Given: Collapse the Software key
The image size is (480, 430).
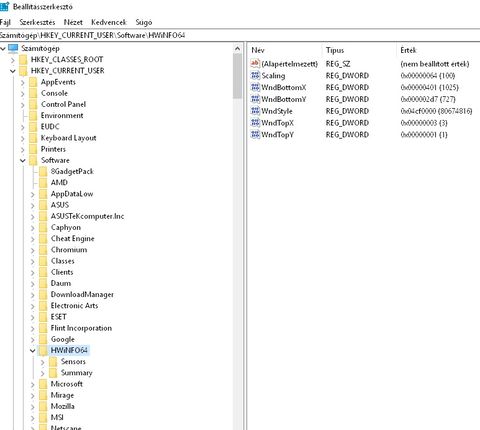Looking at the screenshot, I should point(23,161).
